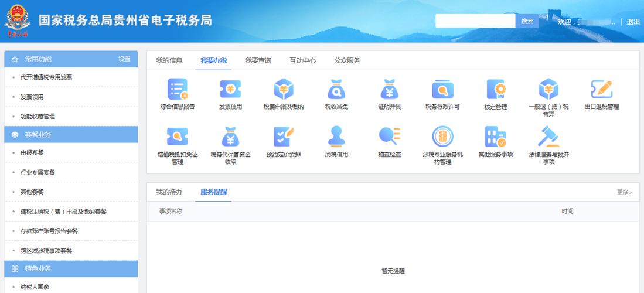Click the 时间 column header
Viewport: 644px width, 293px height.
click(x=568, y=211)
